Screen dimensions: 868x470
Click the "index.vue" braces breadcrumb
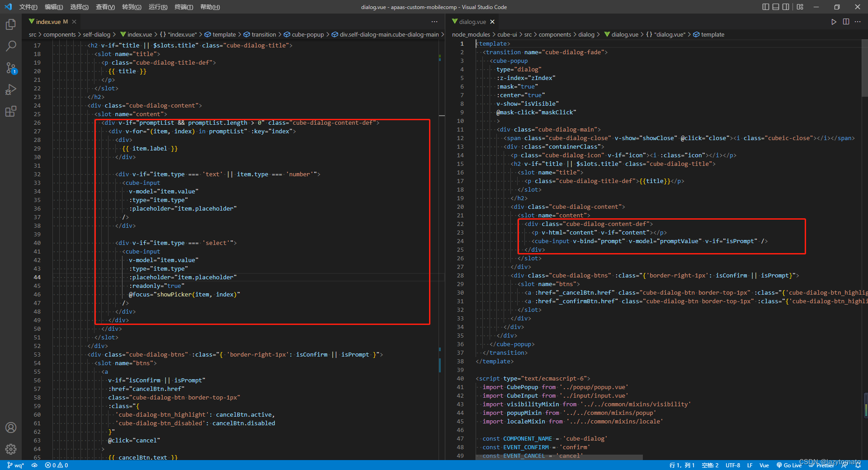tap(178, 34)
